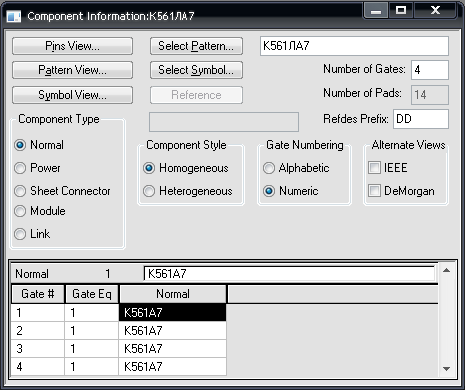Viewport: 465px width, 390px height.
Task: Click the table scrollbar down arrow
Action: (x=447, y=369)
